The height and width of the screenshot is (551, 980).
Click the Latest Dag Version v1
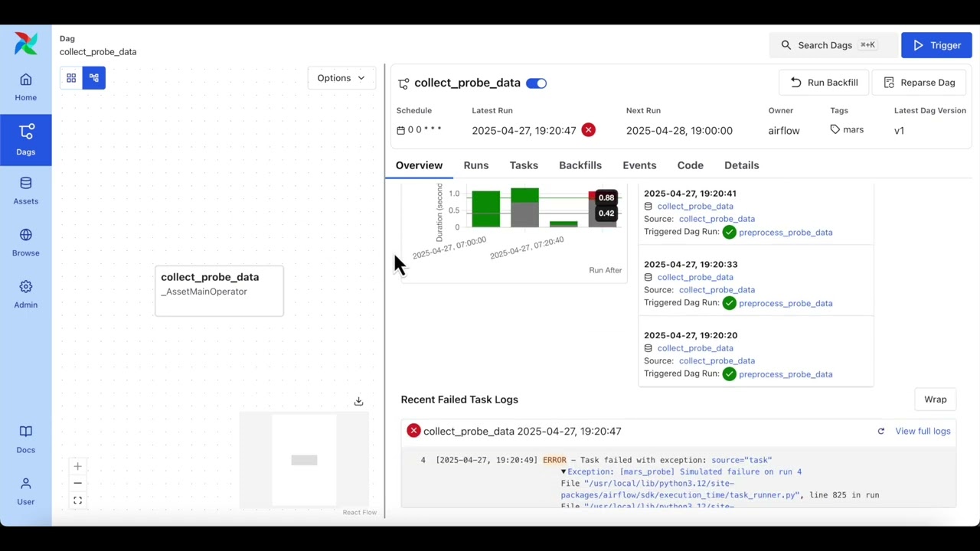click(x=899, y=131)
